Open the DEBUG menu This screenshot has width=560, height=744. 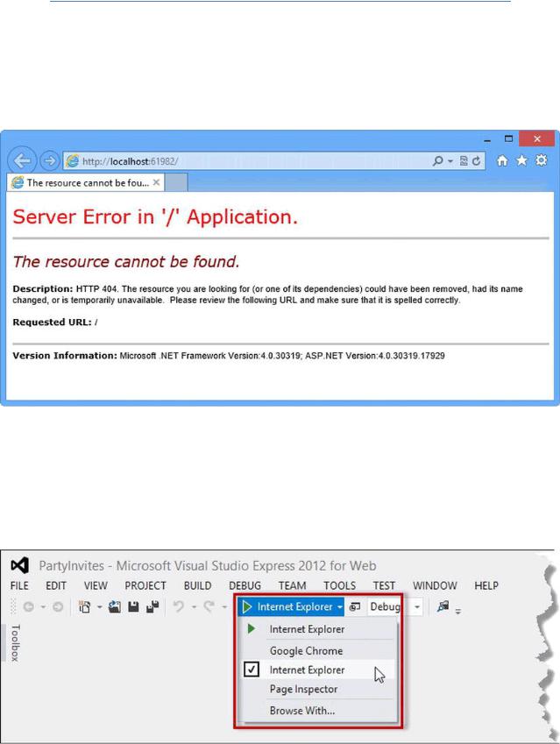[245, 585]
